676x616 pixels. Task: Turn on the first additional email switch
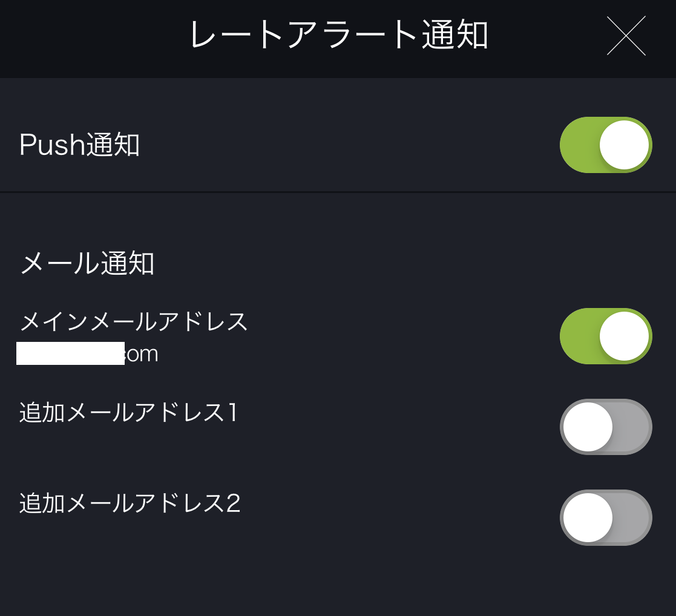click(605, 426)
